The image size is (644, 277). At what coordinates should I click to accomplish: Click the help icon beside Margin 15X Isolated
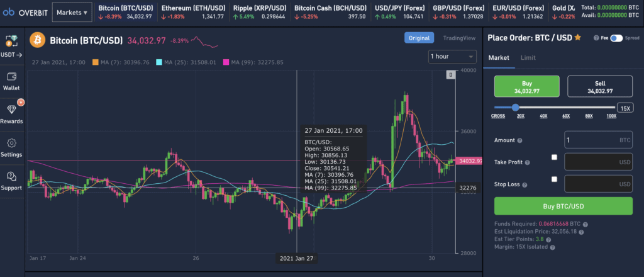[x=552, y=247]
